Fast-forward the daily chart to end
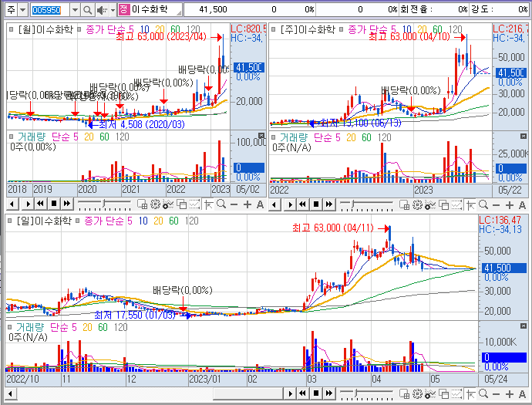 click(x=329, y=393)
